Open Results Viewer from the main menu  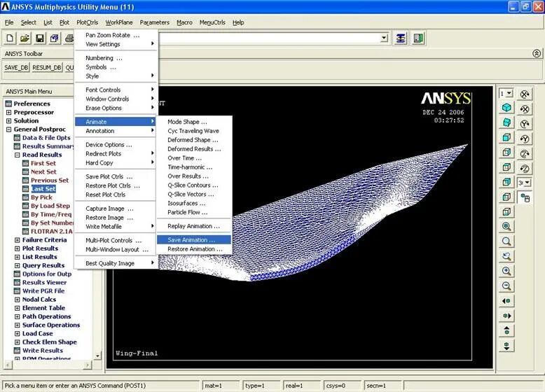pyautogui.click(x=45, y=283)
